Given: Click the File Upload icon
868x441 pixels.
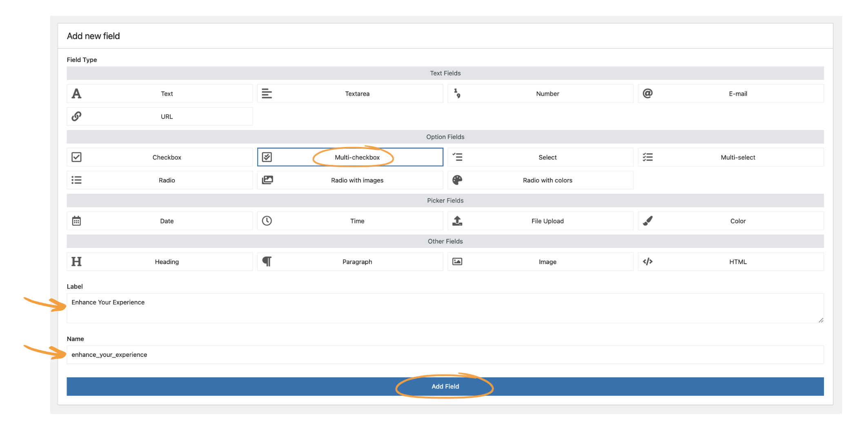Looking at the screenshot, I should [x=457, y=220].
